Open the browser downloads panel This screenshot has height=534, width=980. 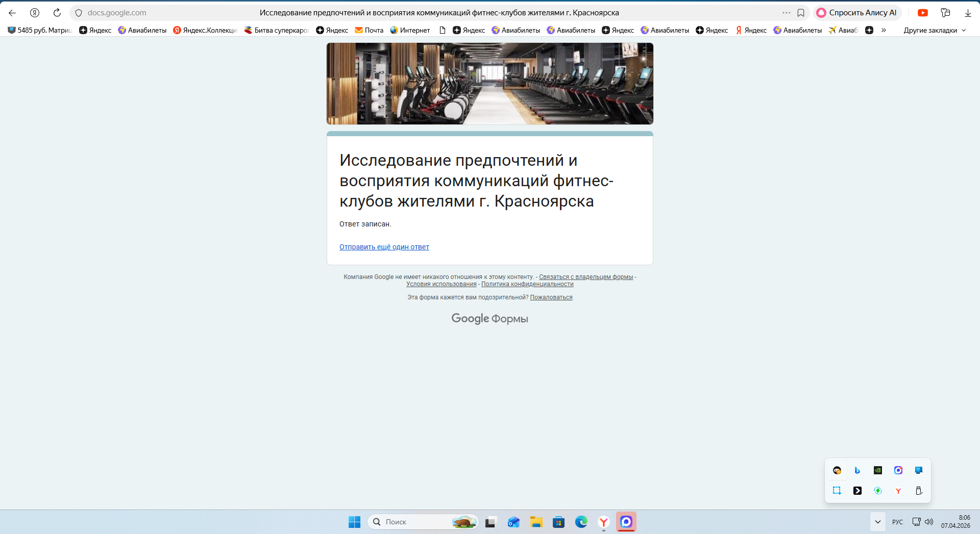pos(968,13)
